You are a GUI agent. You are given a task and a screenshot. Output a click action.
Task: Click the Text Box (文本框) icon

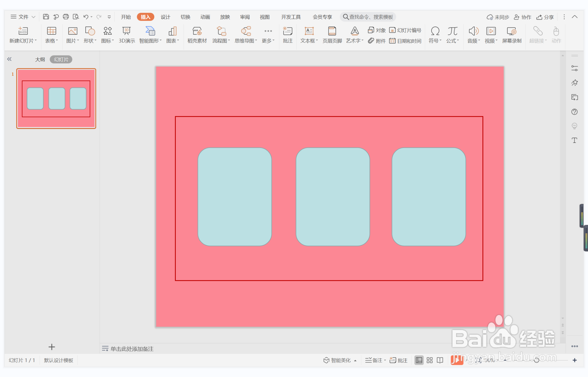tap(309, 31)
